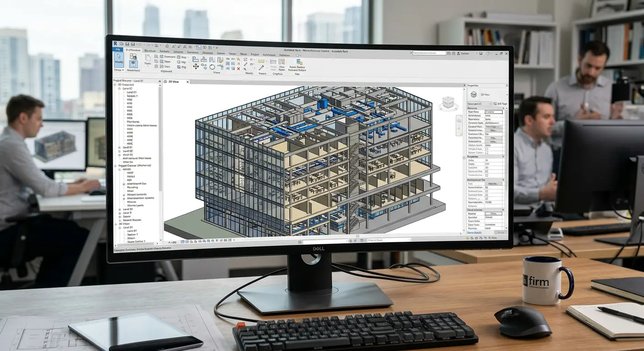Close the 3D View tab
The width and height of the screenshot is (644, 351).
[x=188, y=82]
